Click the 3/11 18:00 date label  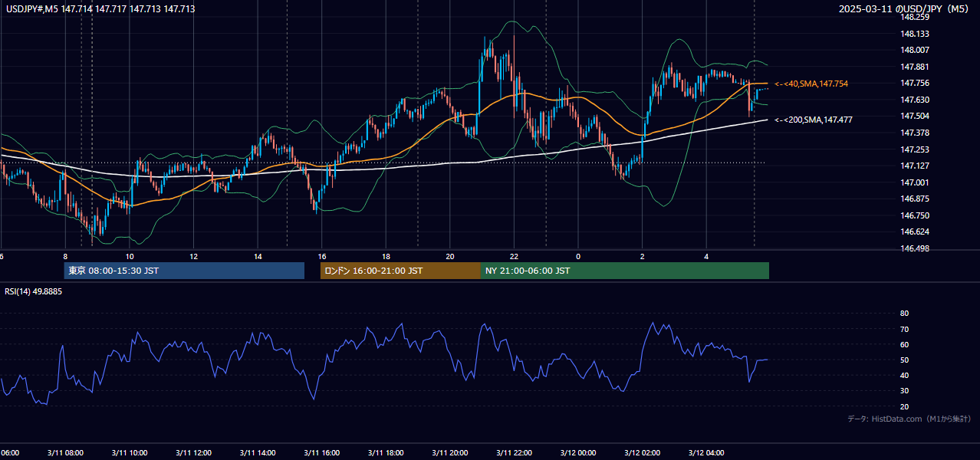pyautogui.click(x=386, y=453)
